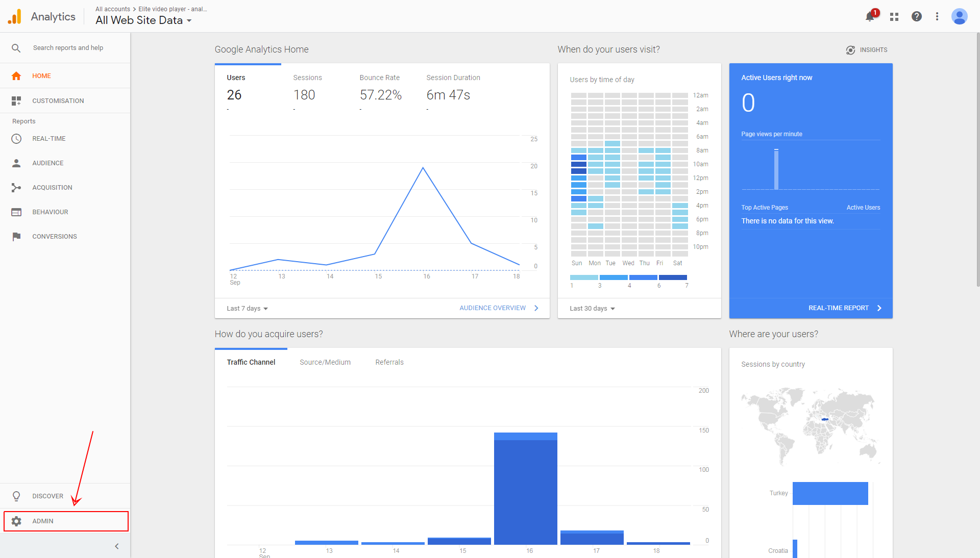Click the Acquisition arrows icon
Viewport: 980px width, 558px height.
tap(16, 188)
